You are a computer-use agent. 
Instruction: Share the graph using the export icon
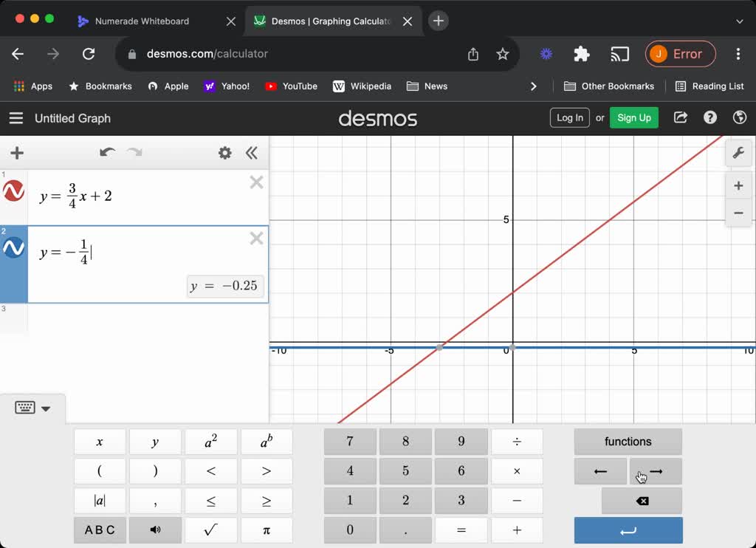pos(680,117)
